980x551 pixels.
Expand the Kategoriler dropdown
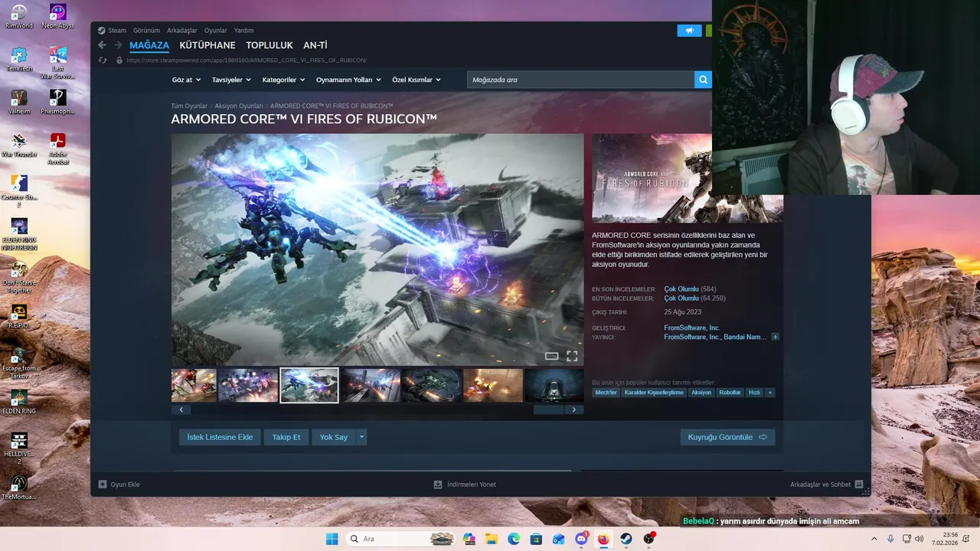pos(283,80)
